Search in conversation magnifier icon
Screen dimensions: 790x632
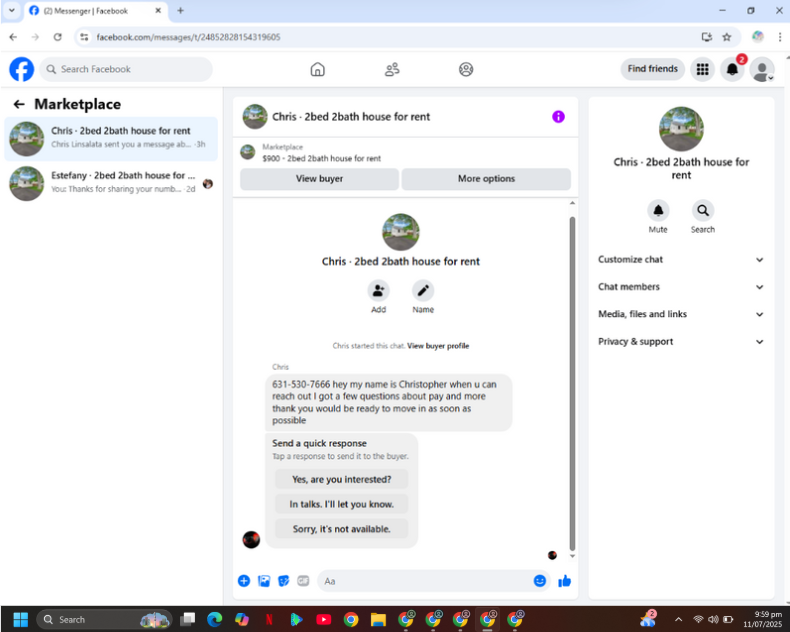tap(703, 211)
